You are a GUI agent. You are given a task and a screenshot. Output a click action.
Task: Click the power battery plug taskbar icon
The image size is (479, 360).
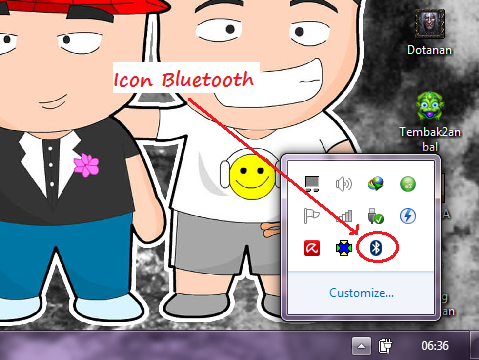click(x=385, y=346)
